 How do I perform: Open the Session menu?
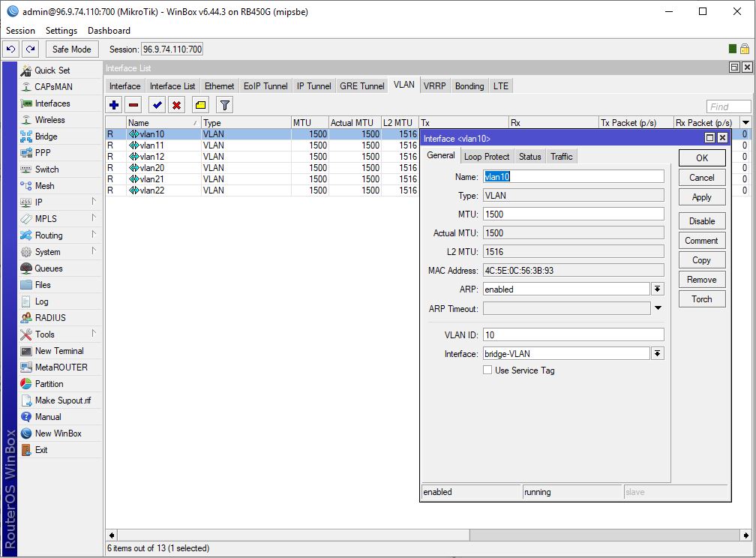click(x=20, y=31)
